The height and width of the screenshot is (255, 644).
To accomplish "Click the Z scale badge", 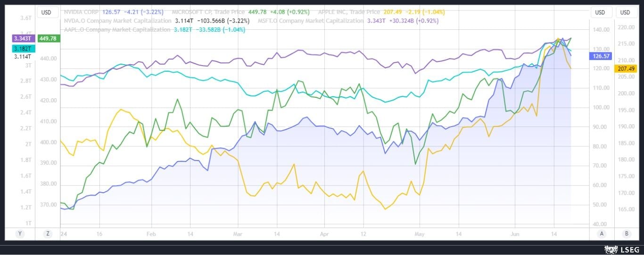I will 47,233.
